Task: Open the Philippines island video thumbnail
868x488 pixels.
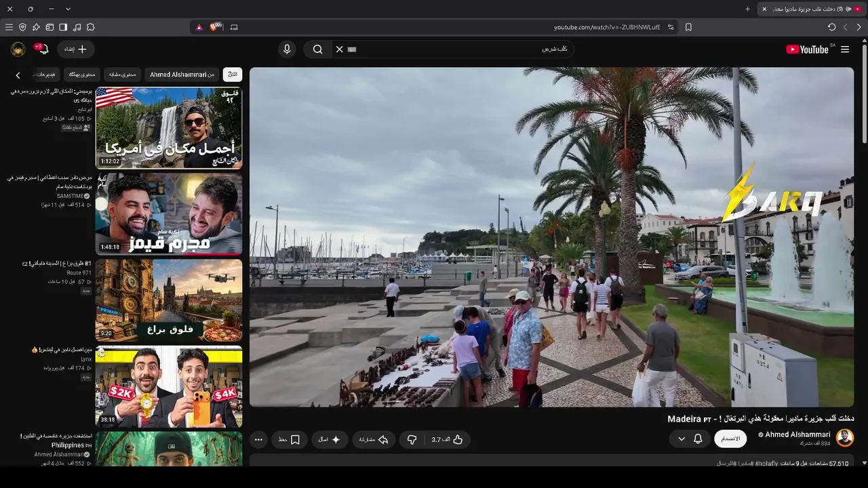Action: tap(169, 449)
